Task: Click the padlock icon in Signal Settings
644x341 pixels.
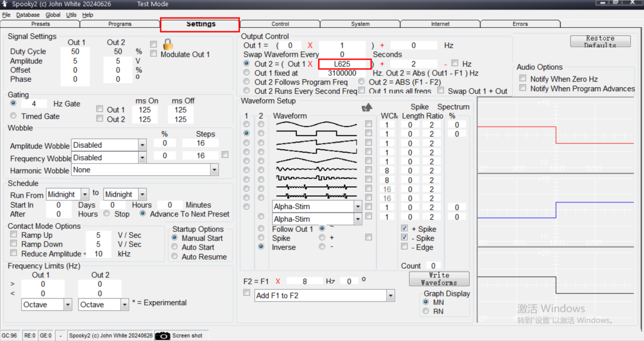Action: pos(168,44)
